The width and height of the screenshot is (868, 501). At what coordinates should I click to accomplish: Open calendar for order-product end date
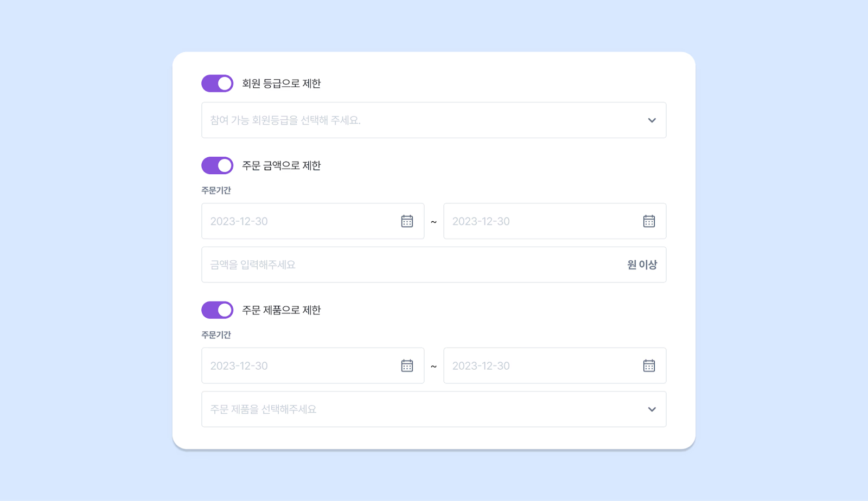649,365
